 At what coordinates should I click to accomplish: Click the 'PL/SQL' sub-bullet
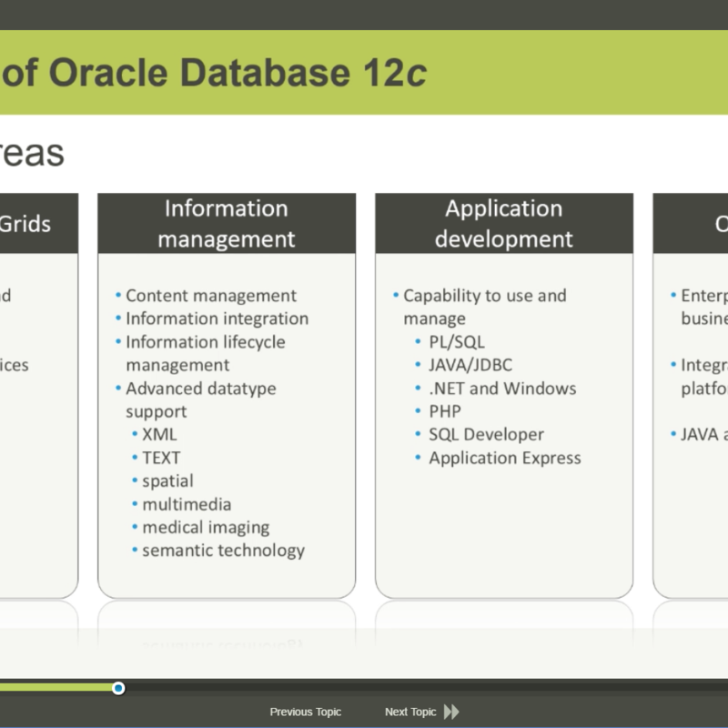[x=457, y=342]
